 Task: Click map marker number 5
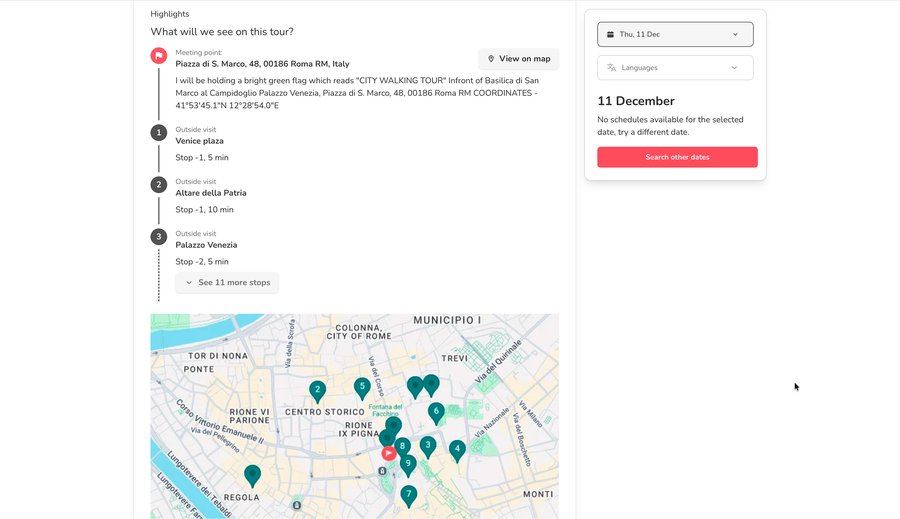pyautogui.click(x=362, y=386)
